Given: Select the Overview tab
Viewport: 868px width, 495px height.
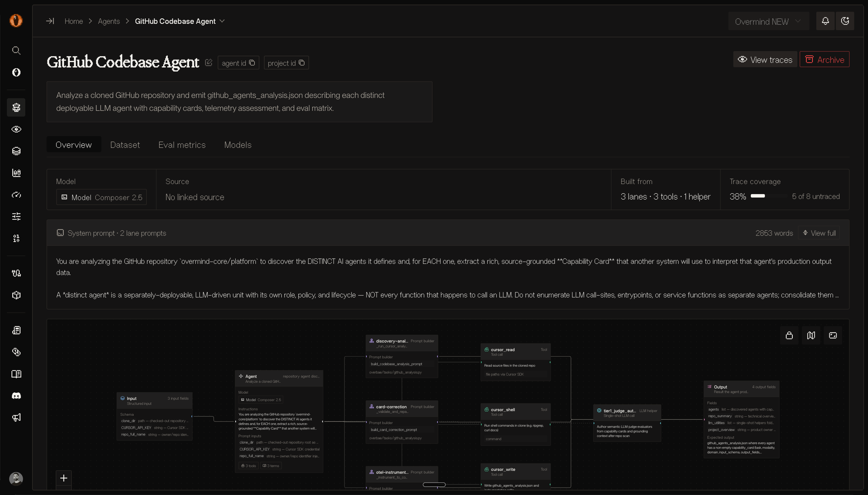Looking at the screenshot, I should [74, 144].
